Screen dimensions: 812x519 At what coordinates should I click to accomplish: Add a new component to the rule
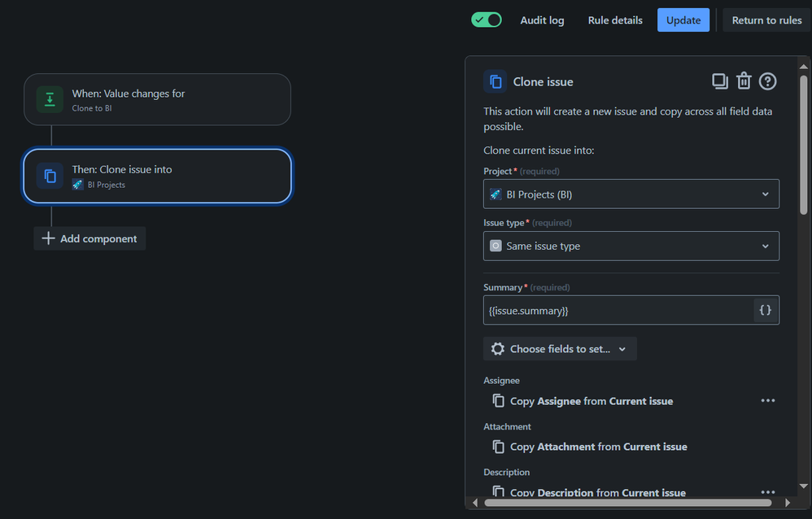point(89,238)
